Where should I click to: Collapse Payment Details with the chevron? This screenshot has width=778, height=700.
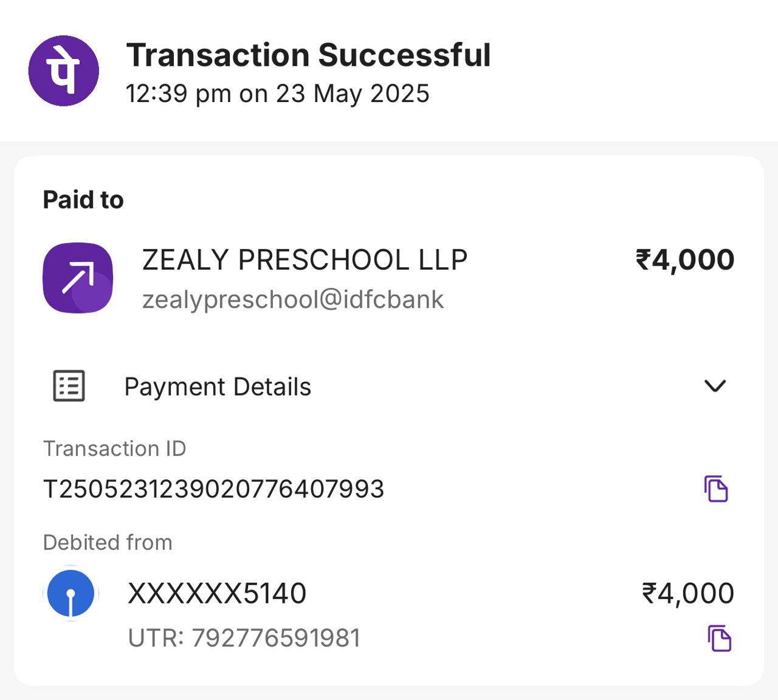pos(715,386)
